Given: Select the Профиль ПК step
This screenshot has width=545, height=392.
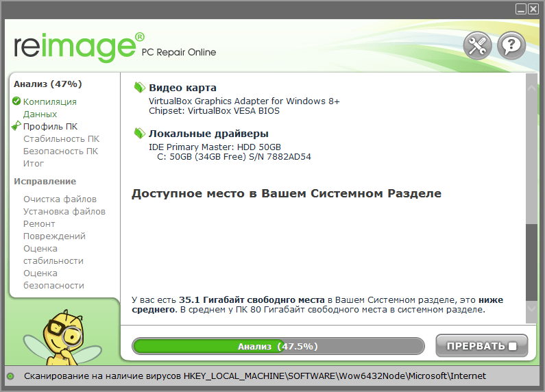Looking at the screenshot, I should click(x=51, y=127).
